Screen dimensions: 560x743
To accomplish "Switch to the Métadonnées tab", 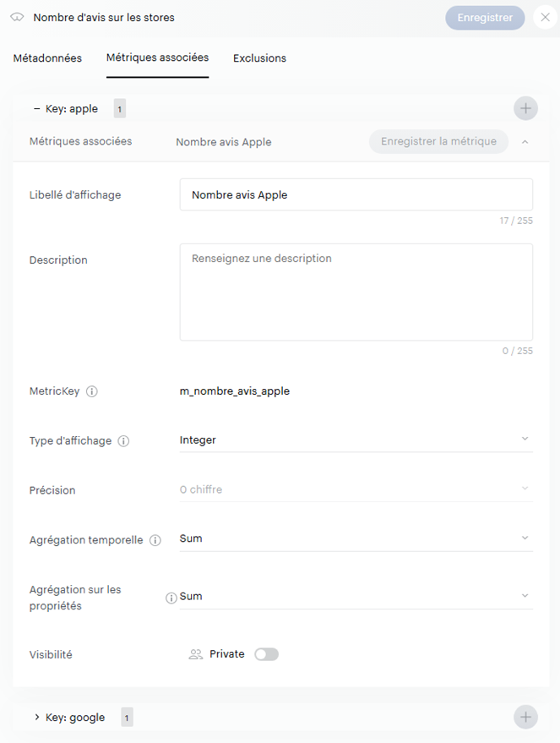I will pyautogui.click(x=47, y=58).
